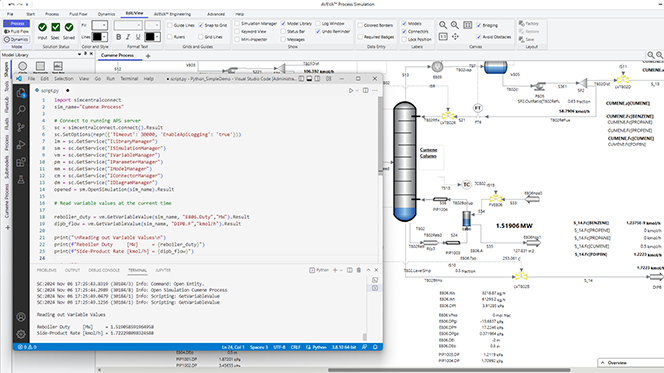Open the font name dropdown

138,25
